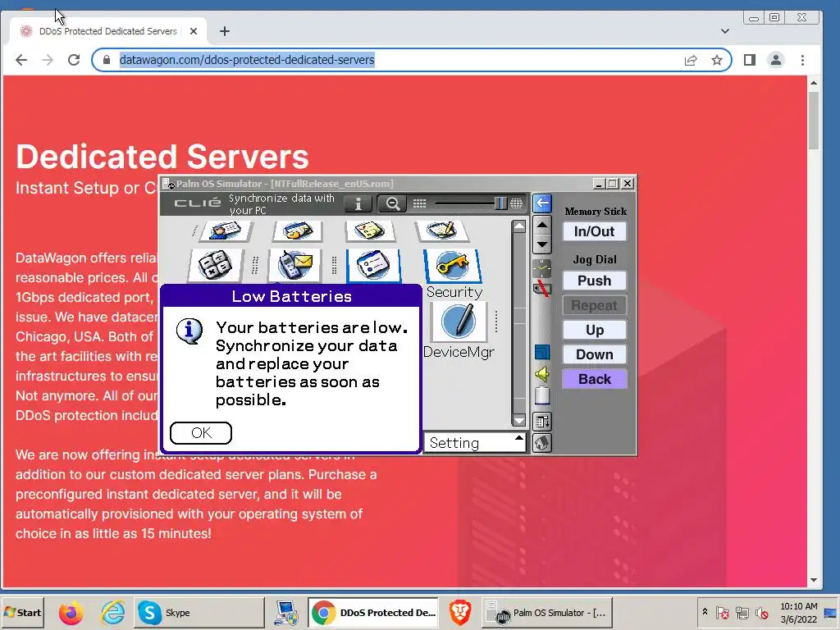Open the Security app icon
The image size is (840, 630).
pyautogui.click(x=453, y=266)
